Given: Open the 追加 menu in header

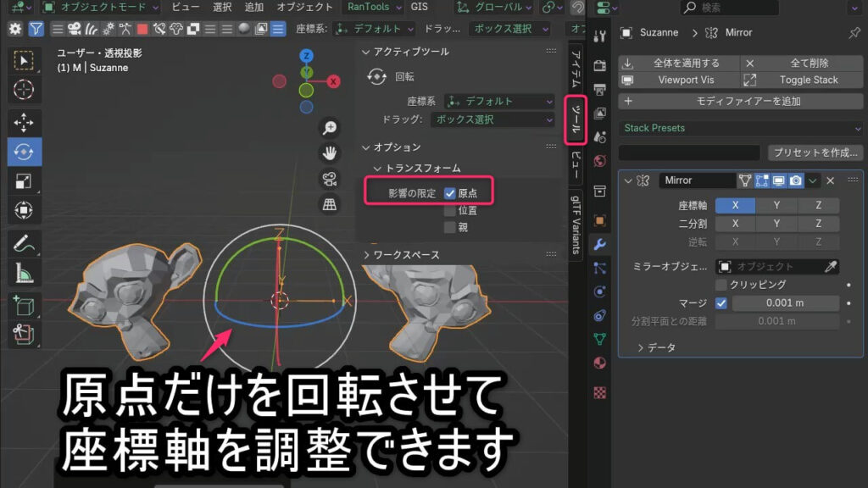Looking at the screenshot, I should [x=254, y=7].
